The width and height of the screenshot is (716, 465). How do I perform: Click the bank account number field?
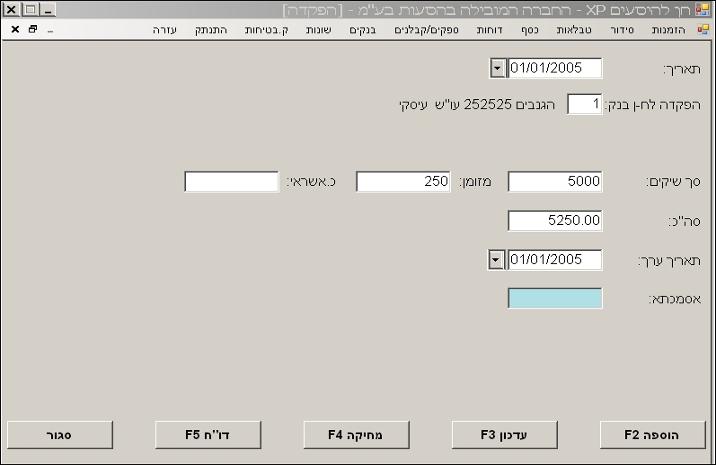click(584, 105)
